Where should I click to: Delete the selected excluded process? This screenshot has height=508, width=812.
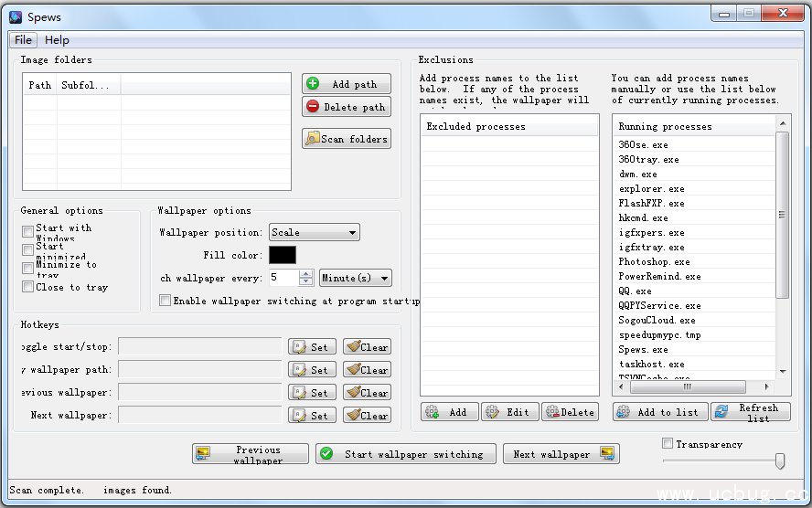pos(570,412)
